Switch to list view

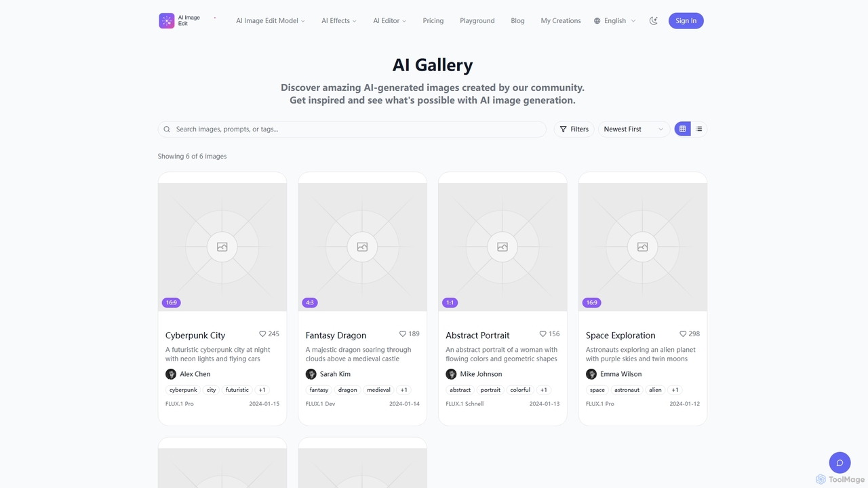coord(699,129)
